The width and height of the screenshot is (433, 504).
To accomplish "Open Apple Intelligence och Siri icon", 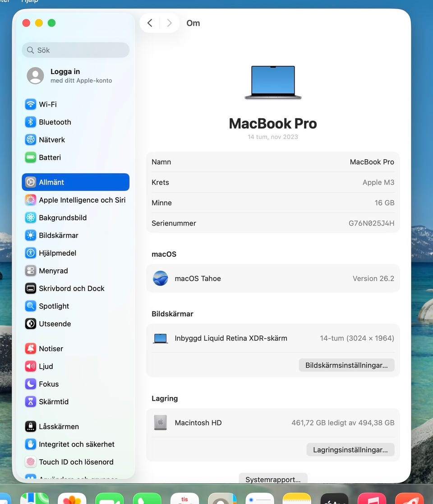I will pos(30,200).
